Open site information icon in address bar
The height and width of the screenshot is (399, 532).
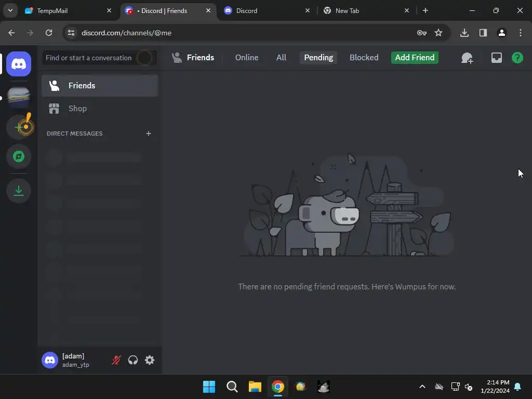click(x=71, y=33)
